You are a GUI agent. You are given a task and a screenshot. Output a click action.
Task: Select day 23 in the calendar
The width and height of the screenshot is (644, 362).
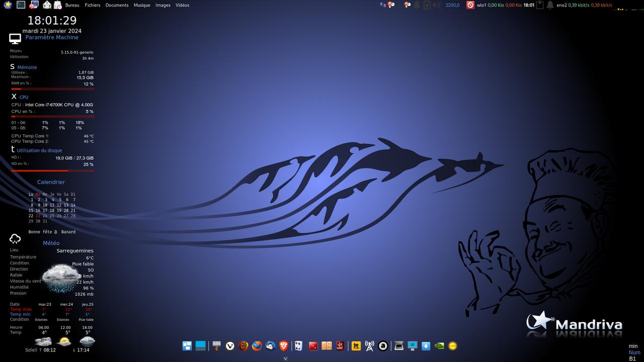click(38, 216)
